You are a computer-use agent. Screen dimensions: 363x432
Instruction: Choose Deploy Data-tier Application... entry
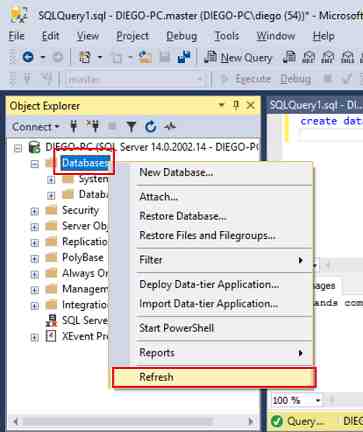pyautogui.click(x=212, y=284)
